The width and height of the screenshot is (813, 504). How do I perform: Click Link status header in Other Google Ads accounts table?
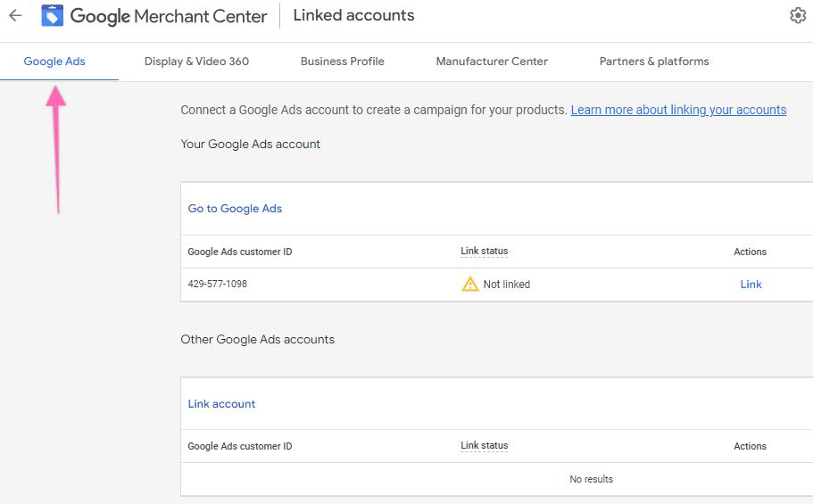484,446
